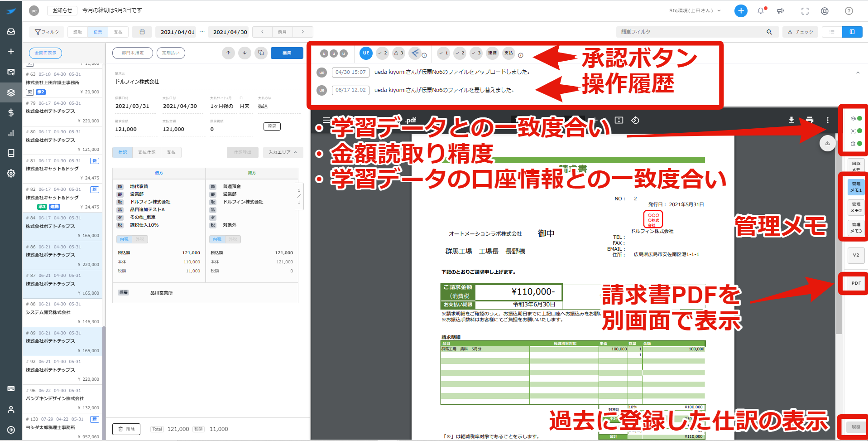
Task: Open the book icon in left sidebar
Action: point(11,153)
